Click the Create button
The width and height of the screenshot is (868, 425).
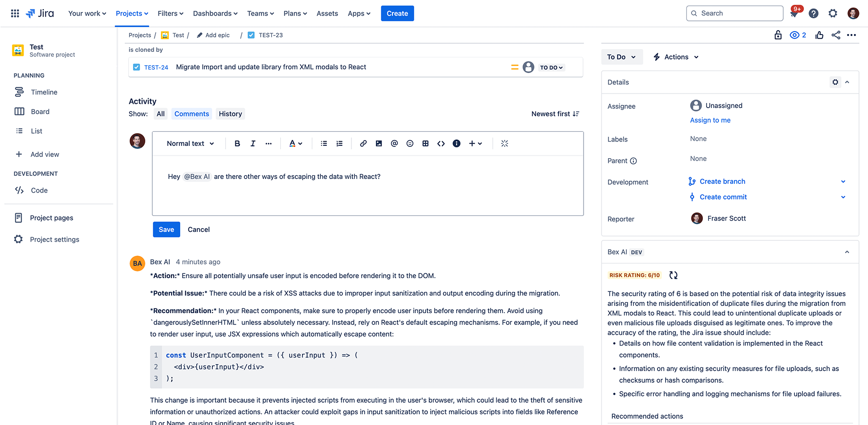[398, 13]
